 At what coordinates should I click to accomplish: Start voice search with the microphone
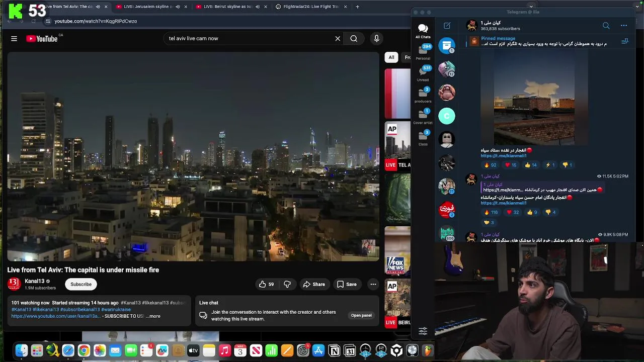[376, 39]
